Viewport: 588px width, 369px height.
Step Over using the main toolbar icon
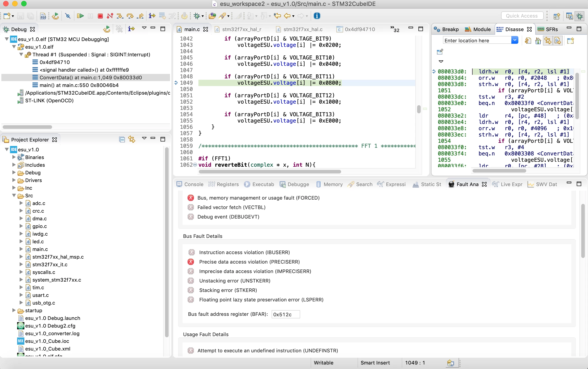coord(130,16)
